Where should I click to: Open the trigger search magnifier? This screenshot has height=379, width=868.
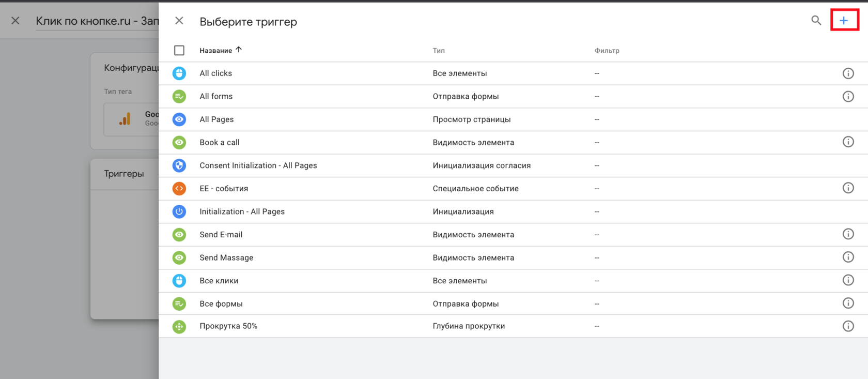pos(816,21)
